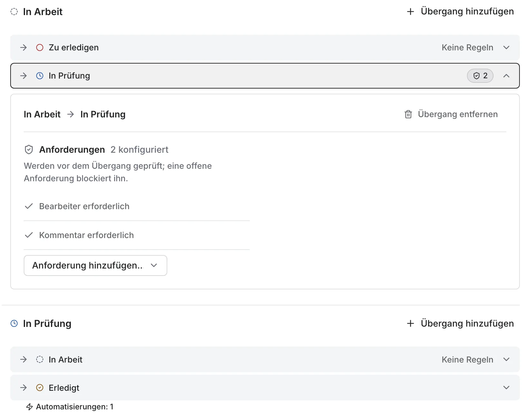Viewport: 532px width, 419px height.
Task: Click the red circle Zu erledigen status icon
Action: pos(40,47)
